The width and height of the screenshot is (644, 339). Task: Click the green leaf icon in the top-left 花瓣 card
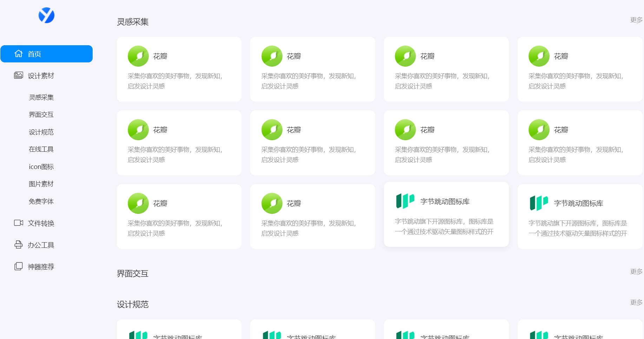click(x=138, y=56)
